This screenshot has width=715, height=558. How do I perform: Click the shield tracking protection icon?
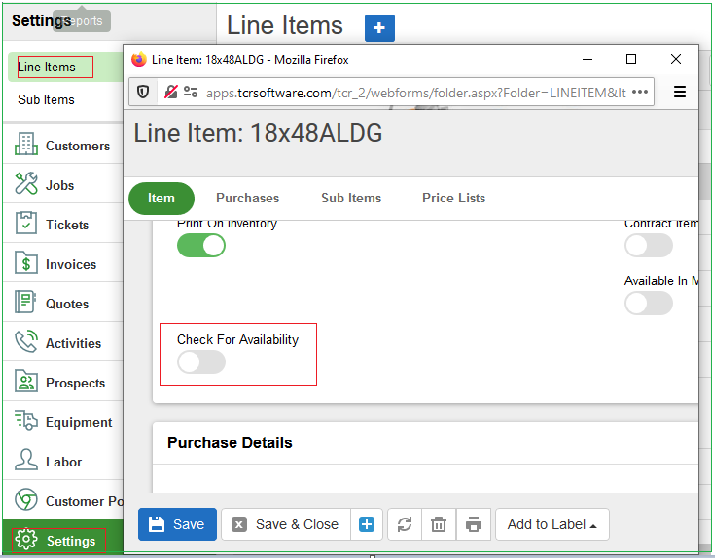coord(144,92)
